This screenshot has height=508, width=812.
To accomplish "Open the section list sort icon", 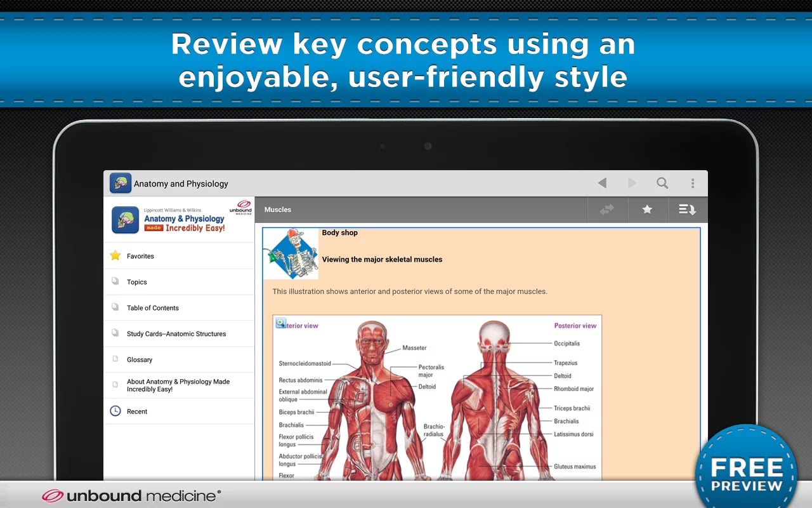I will 687,210.
